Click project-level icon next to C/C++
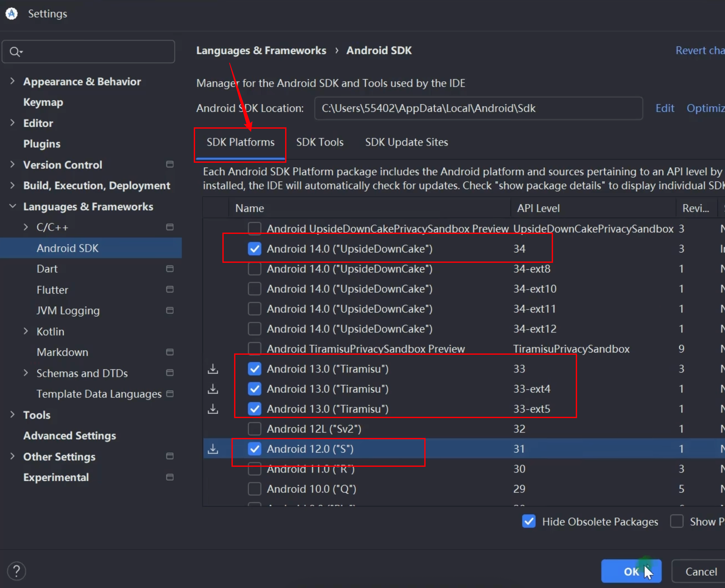Viewport: 725px width, 588px height. point(170,227)
